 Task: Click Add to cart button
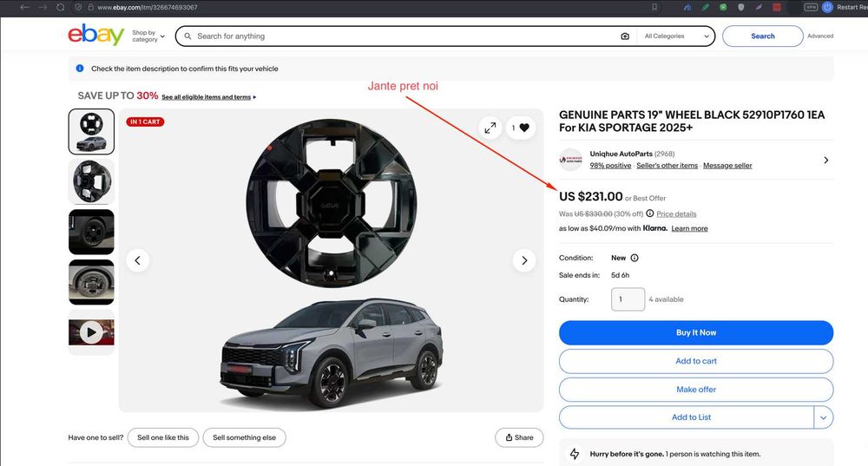(696, 361)
